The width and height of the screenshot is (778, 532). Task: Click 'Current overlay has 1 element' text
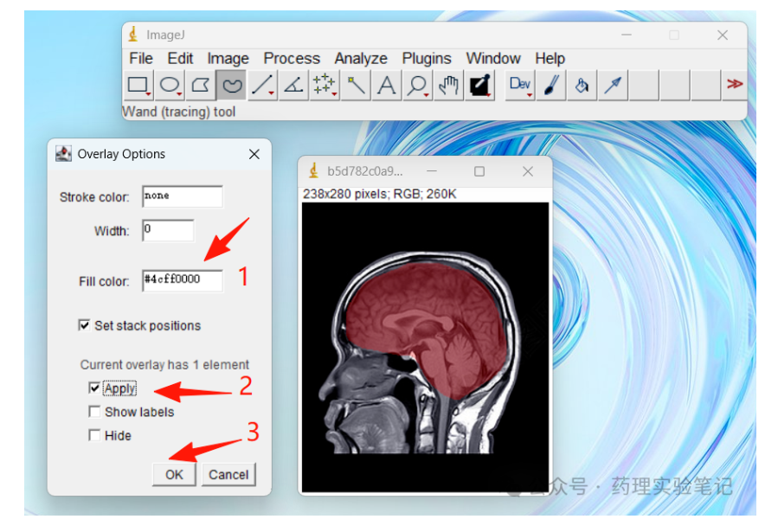point(164,364)
